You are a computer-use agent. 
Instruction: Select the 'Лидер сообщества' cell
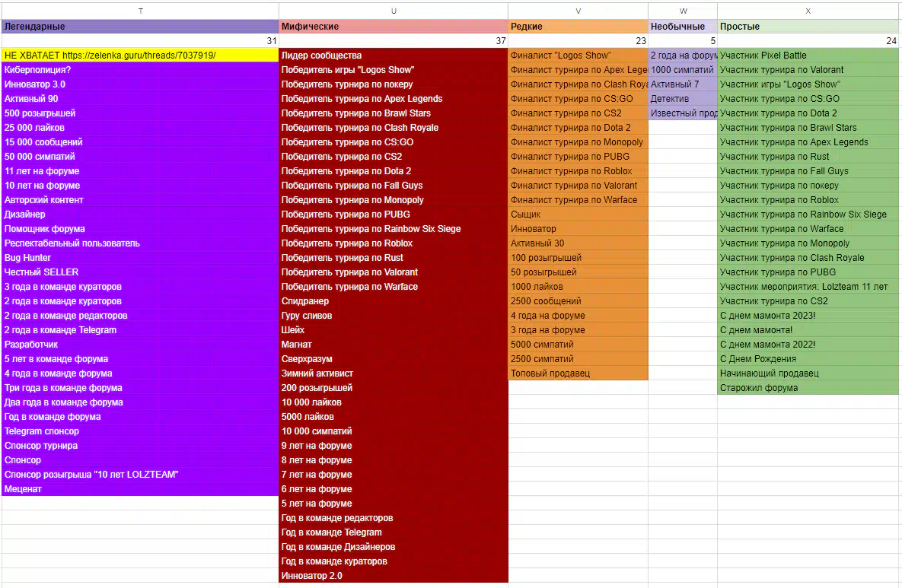click(394, 56)
